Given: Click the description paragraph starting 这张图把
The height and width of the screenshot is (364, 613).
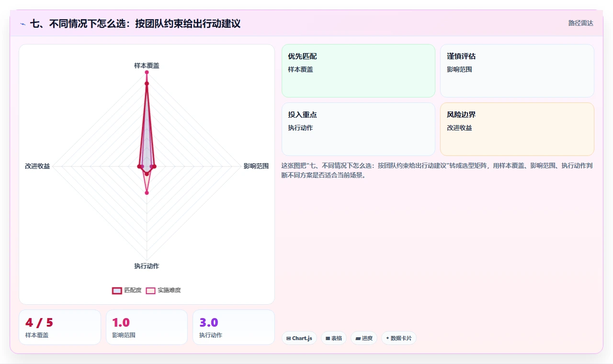Looking at the screenshot, I should (438, 170).
